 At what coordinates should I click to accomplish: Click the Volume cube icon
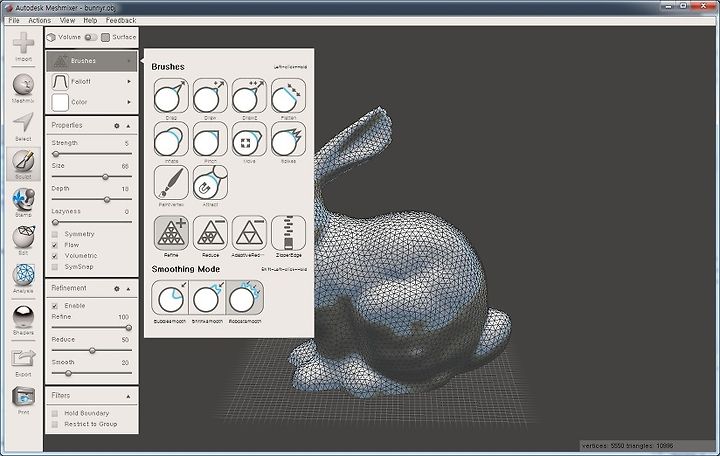click(51, 37)
